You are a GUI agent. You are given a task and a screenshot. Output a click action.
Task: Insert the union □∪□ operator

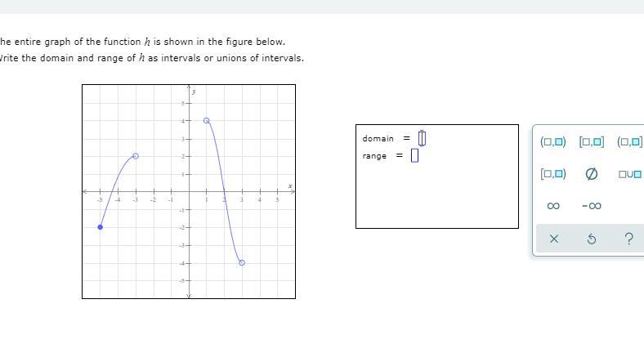pos(630,173)
